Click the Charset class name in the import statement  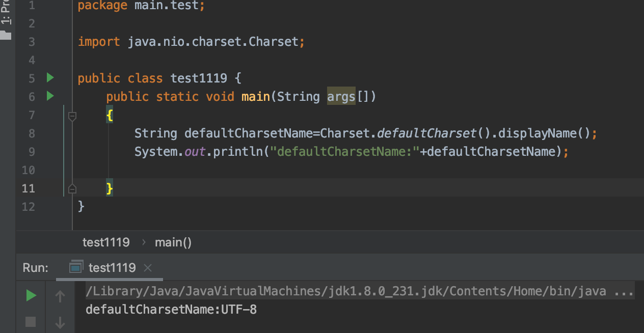273,42
